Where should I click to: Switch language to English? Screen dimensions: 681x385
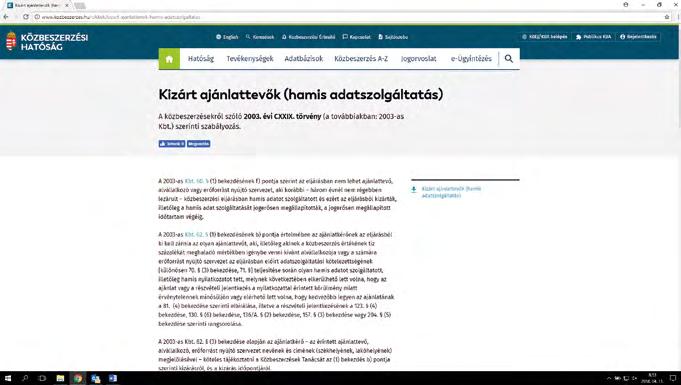click(x=227, y=37)
